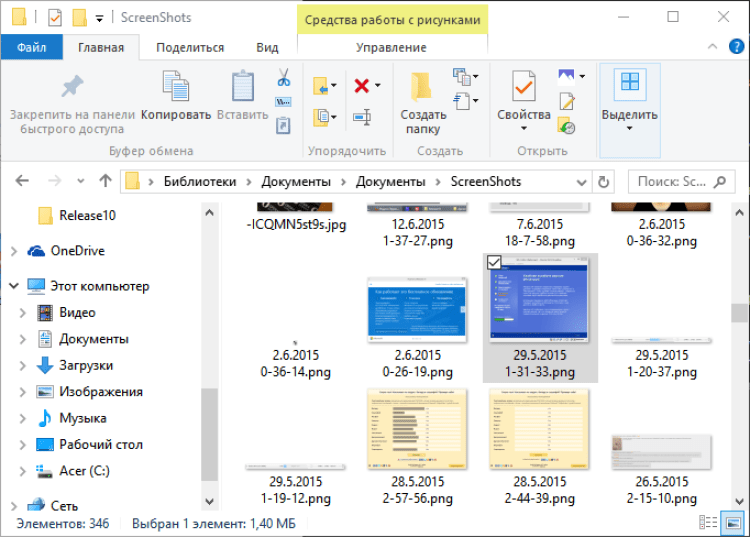Click the Copy to folder icon
Image resolution: width=750 pixels, height=537 pixels.
[320, 117]
